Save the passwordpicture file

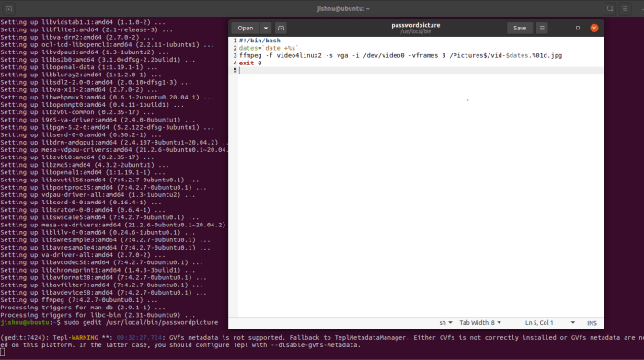[x=520, y=28]
